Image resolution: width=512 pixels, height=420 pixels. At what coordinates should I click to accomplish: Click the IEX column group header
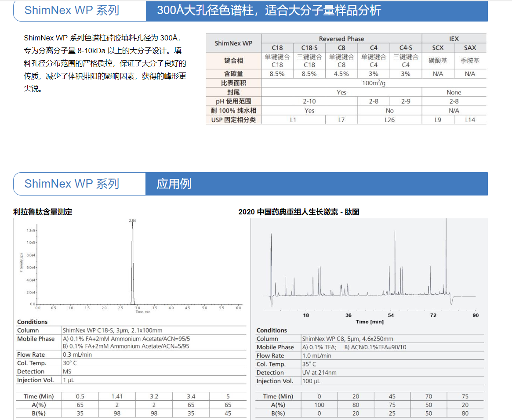click(454, 39)
